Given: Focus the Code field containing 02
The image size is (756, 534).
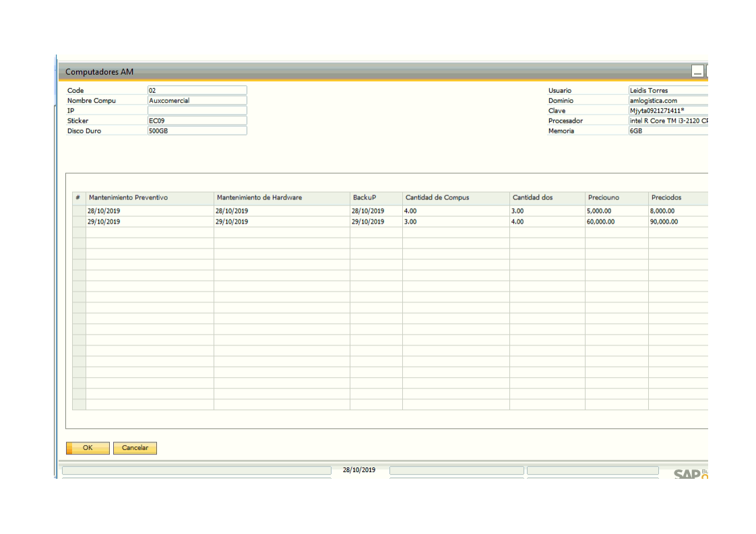Looking at the screenshot, I should click(x=197, y=90).
